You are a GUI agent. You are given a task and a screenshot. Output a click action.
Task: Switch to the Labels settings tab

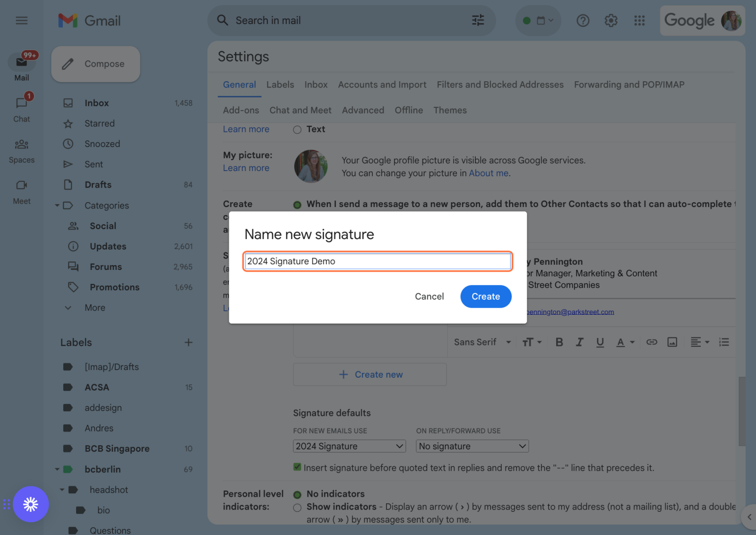point(280,85)
